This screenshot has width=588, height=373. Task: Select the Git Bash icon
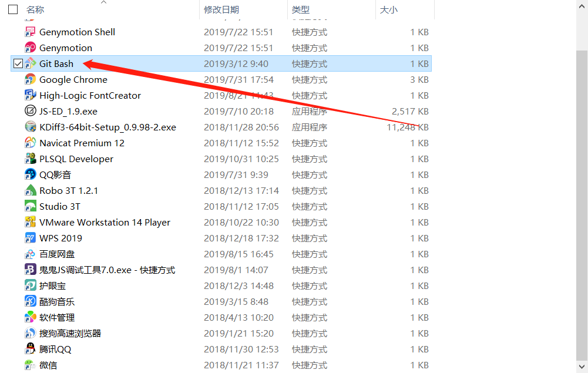30,63
